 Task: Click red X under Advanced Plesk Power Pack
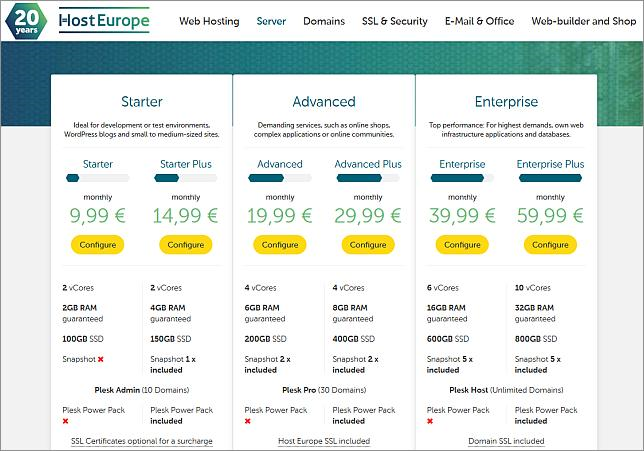(x=247, y=421)
